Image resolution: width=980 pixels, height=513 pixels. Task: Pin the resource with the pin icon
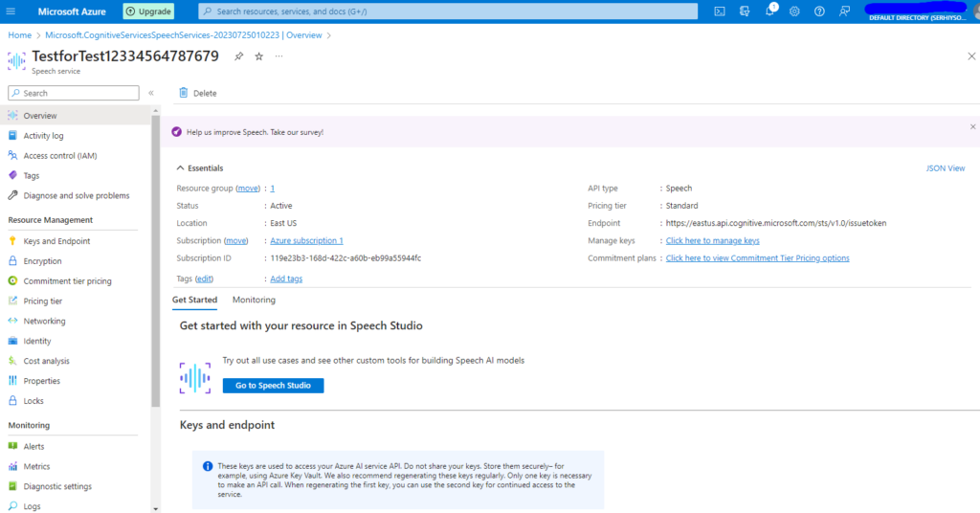pyautogui.click(x=238, y=56)
